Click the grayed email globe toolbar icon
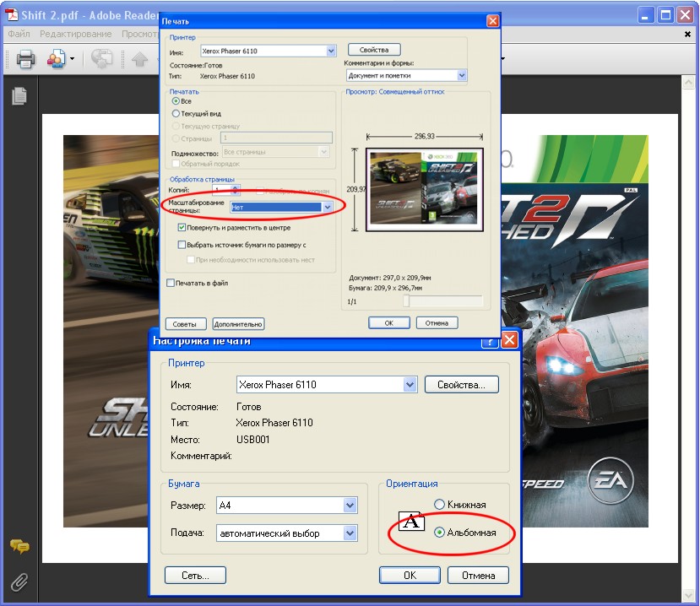Image resolution: width=700 pixels, height=606 pixels. point(102,59)
